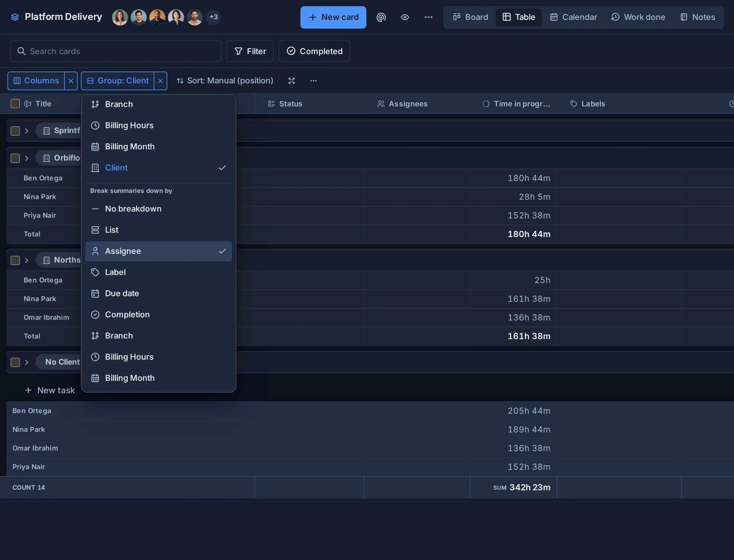Break summaries down by Label
Screen dimensions: 734x560
(159, 272)
